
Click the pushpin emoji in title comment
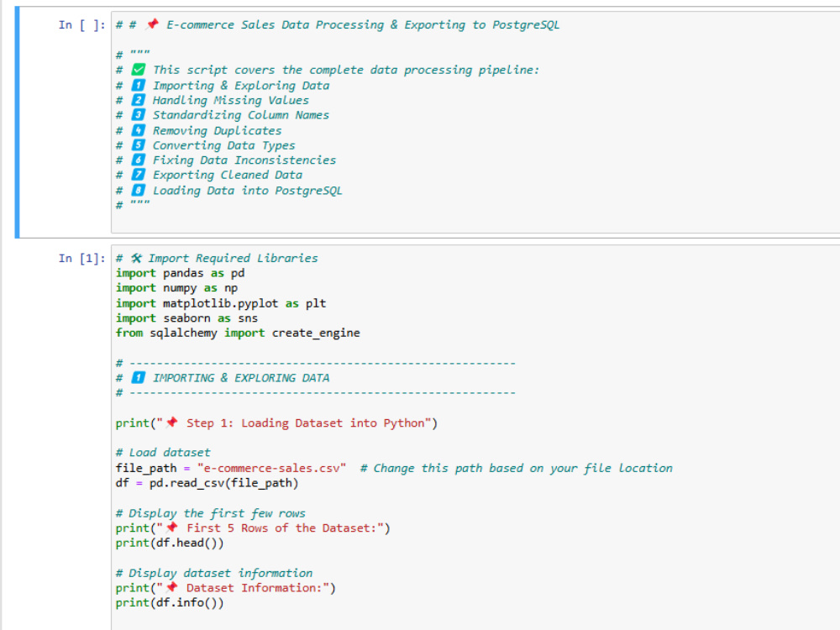[x=153, y=24]
